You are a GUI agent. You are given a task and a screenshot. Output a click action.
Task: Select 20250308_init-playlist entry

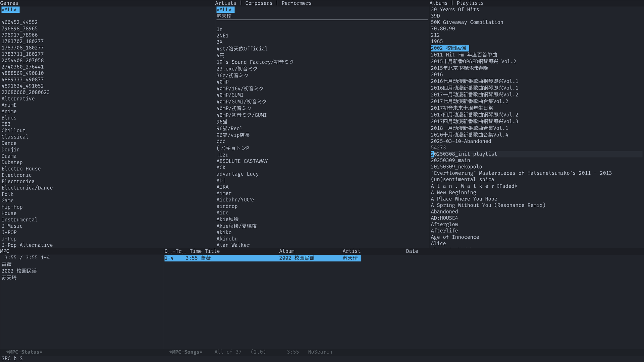(x=464, y=154)
